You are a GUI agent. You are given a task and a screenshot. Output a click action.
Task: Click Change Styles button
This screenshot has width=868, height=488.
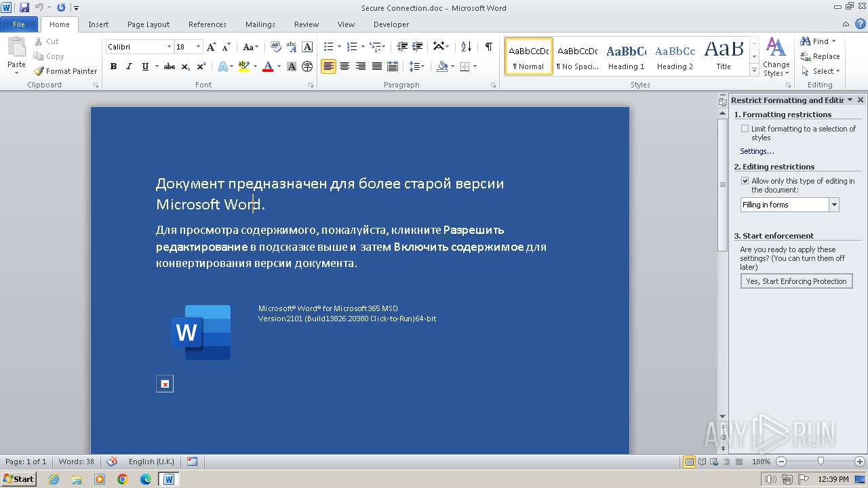click(x=776, y=57)
